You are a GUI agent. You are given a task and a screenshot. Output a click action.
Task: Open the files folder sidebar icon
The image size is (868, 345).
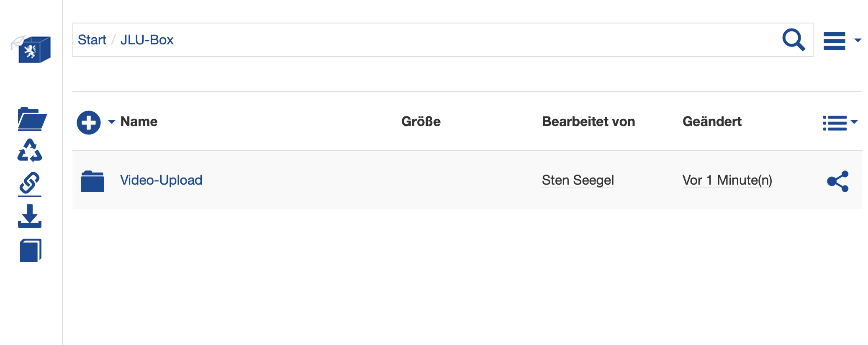point(32,119)
